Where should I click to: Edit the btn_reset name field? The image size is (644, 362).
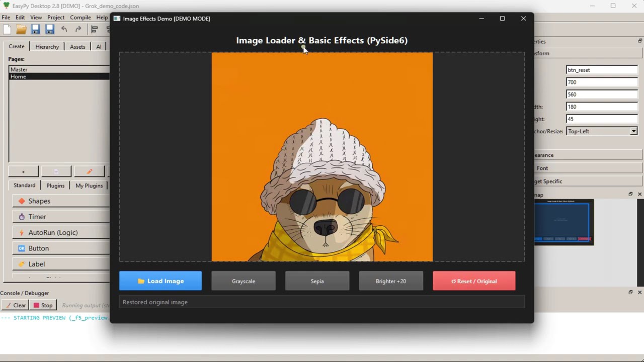point(602,70)
